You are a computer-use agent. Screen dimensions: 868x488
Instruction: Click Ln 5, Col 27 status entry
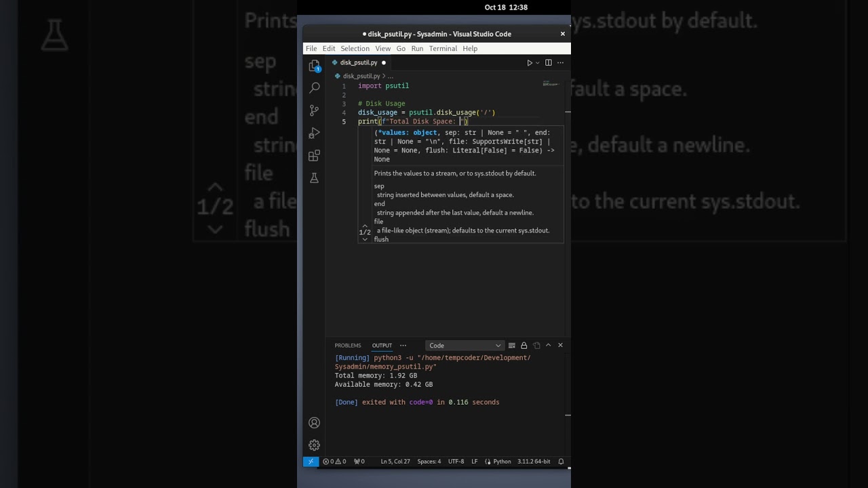tap(395, 462)
